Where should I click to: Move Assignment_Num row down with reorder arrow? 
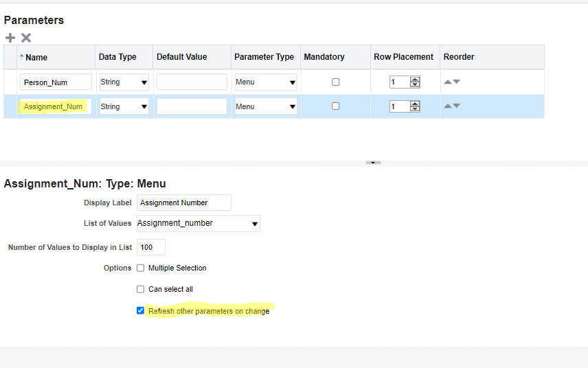pos(457,106)
